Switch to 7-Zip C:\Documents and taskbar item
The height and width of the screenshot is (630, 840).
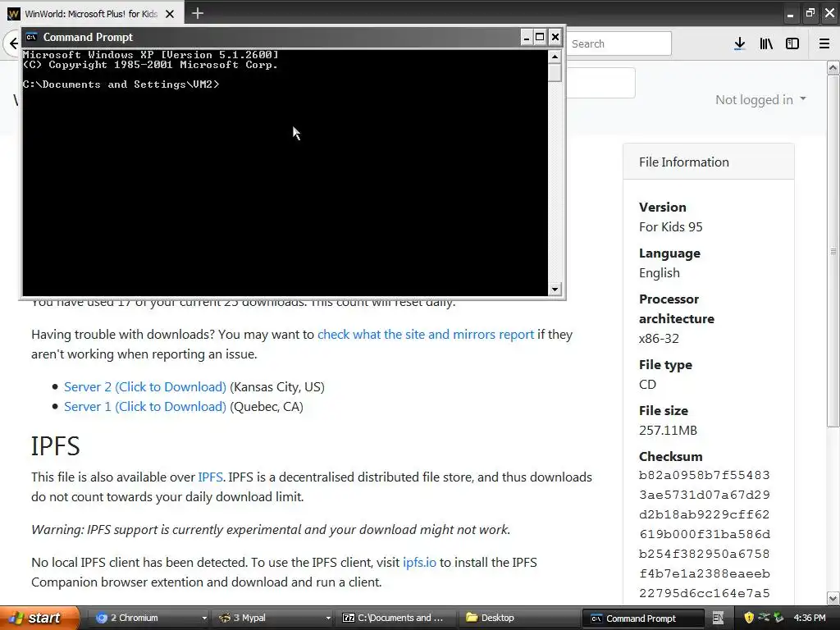(396, 618)
